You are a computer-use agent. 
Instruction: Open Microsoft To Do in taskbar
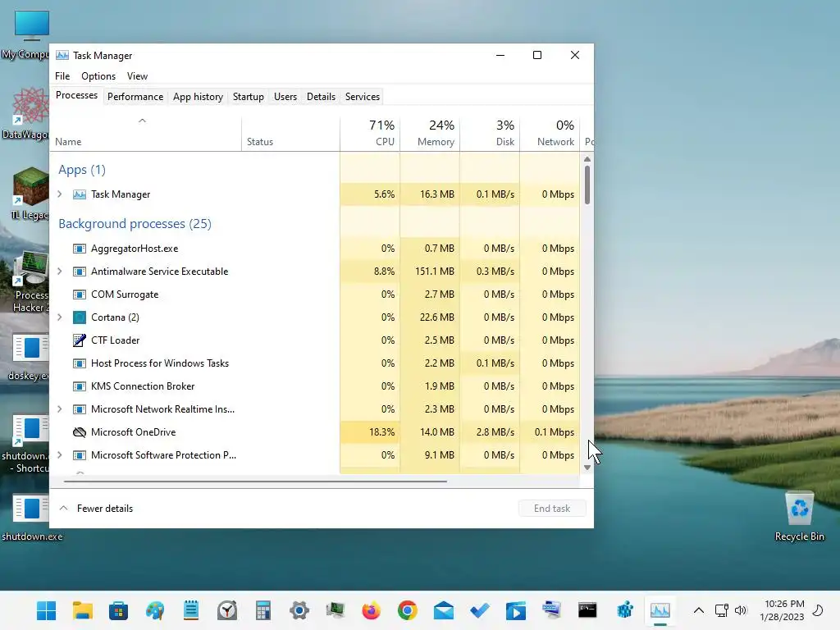coord(479,610)
